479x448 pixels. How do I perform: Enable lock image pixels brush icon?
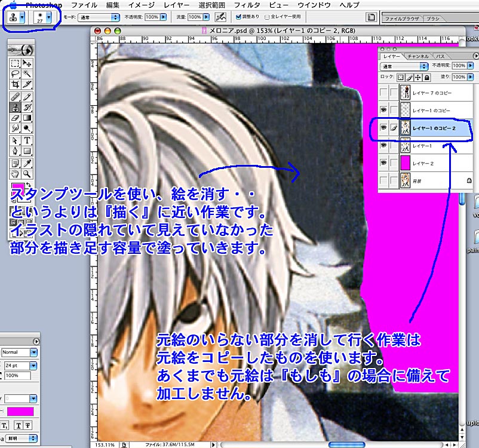coord(409,77)
